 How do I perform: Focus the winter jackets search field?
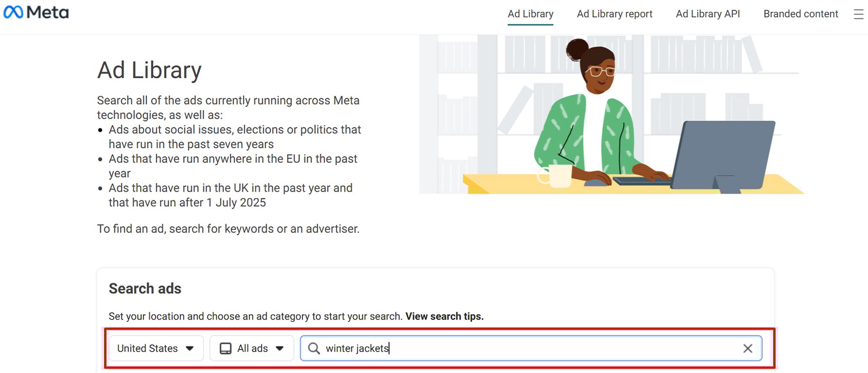(x=530, y=348)
